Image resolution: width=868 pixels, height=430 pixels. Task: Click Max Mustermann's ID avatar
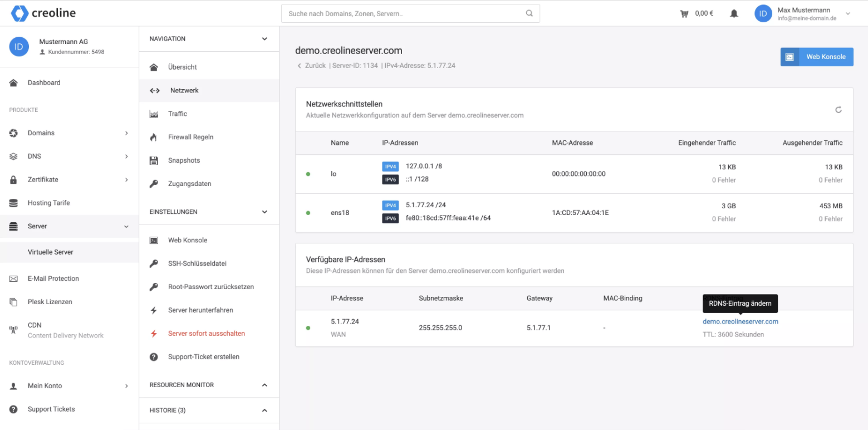(763, 13)
